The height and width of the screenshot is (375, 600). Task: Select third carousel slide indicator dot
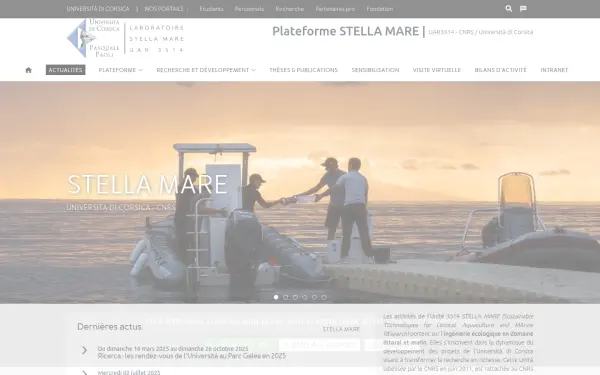click(295, 297)
